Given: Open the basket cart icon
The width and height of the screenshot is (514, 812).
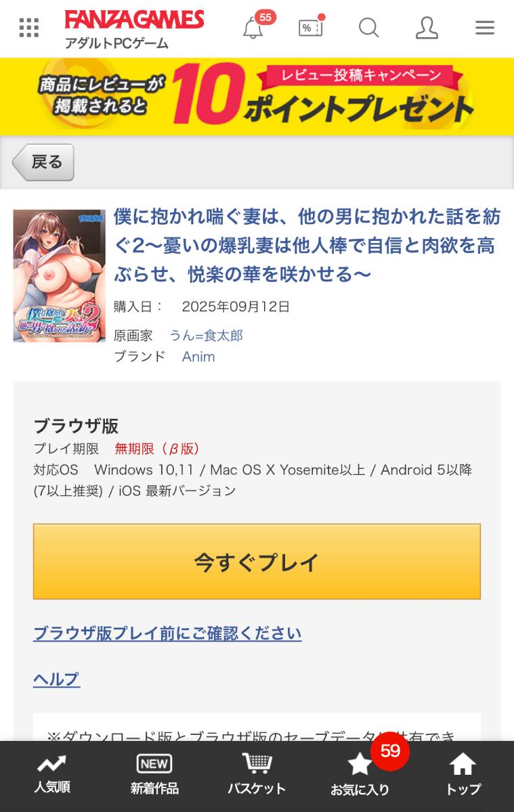Looking at the screenshot, I should click(x=257, y=773).
